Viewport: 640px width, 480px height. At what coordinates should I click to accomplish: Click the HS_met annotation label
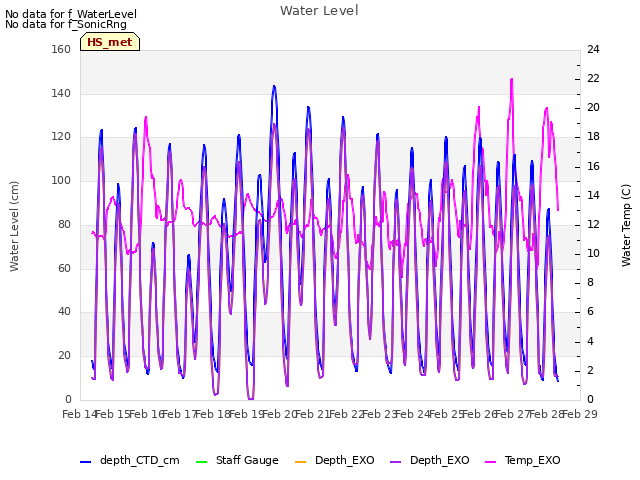click(x=110, y=42)
